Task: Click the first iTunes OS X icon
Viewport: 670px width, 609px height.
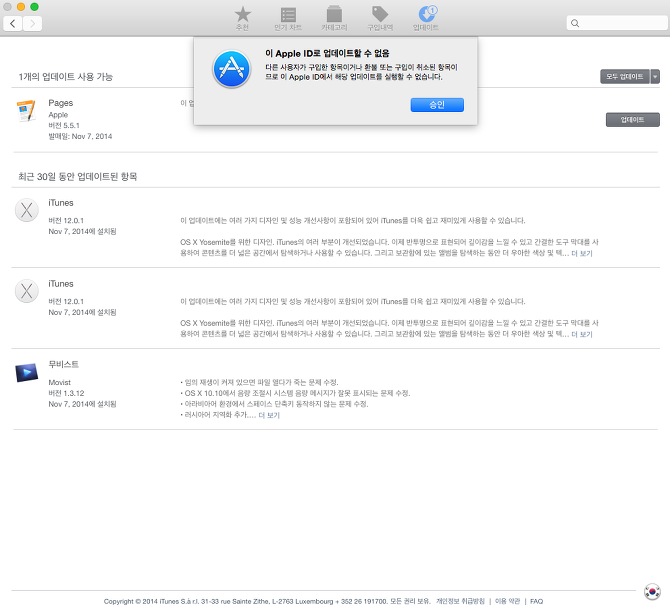Action: (26, 210)
